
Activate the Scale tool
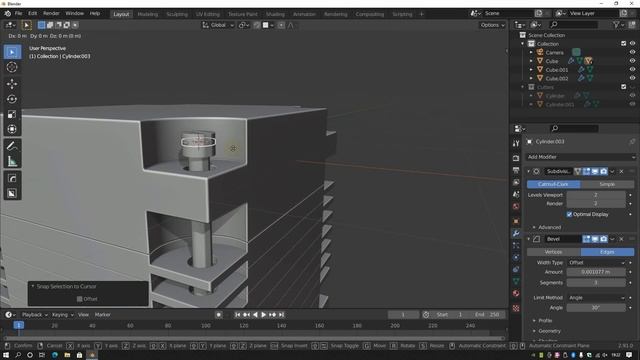coord(12,114)
